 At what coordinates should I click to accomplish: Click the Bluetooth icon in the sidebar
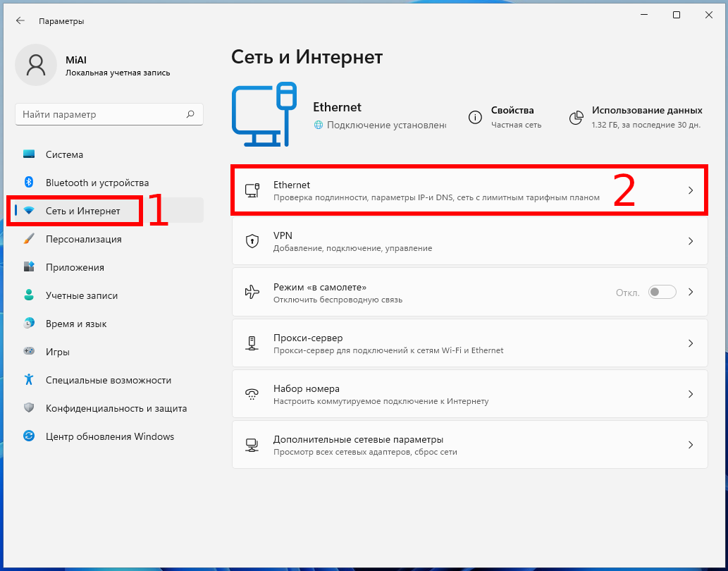click(29, 183)
